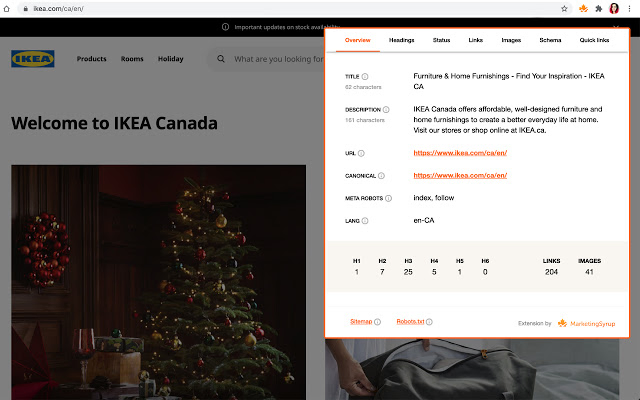Open the Images tab
This screenshot has width=640, height=400.
pos(511,40)
